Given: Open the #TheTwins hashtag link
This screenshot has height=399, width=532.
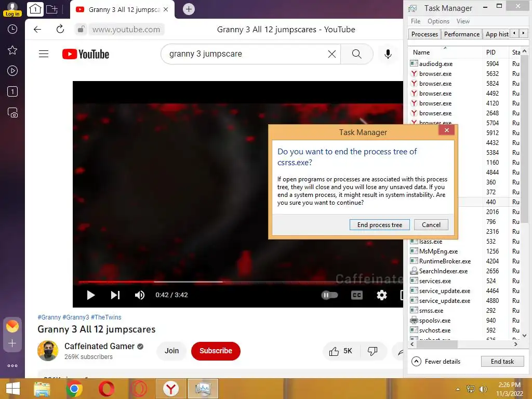Looking at the screenshot, I should point(106,317).
